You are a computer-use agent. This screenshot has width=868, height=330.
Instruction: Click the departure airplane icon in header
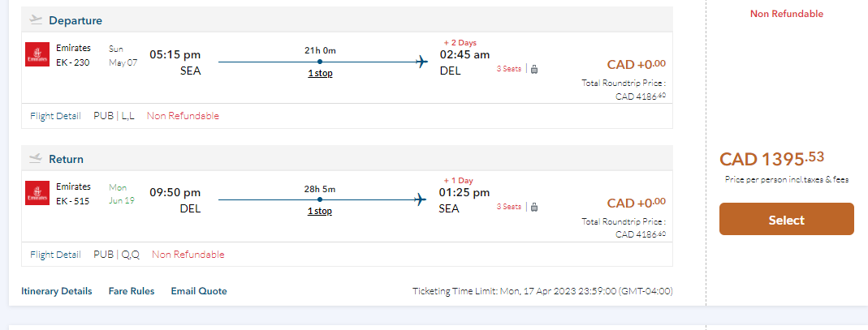pos(35,19)
